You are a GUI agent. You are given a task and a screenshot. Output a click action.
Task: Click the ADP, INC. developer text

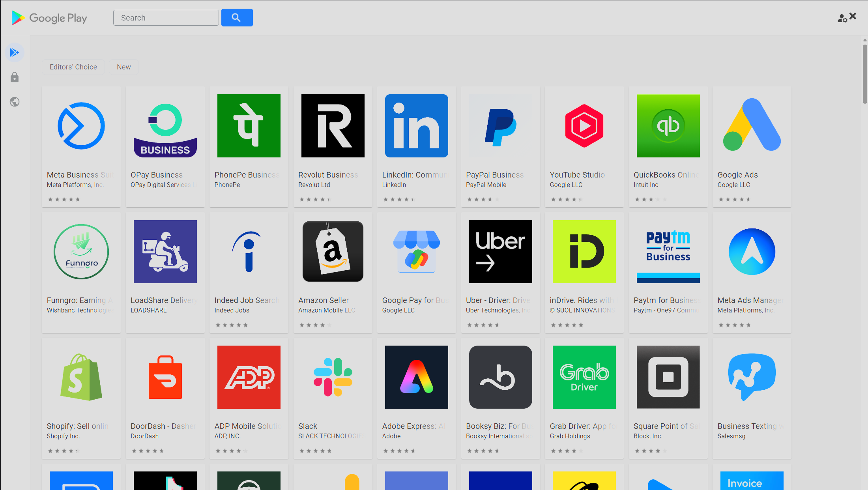click(228, 436)
